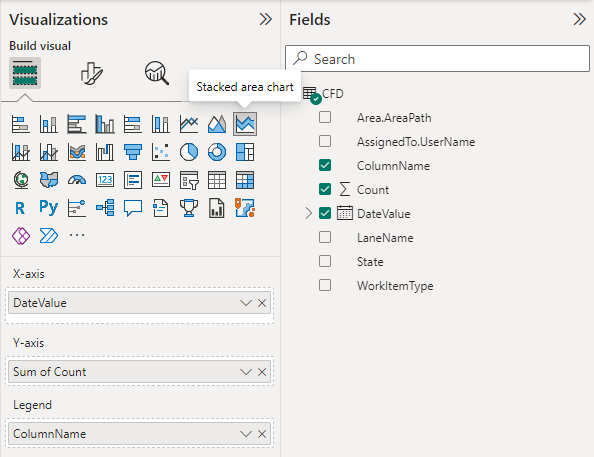Check the LaneName field
Image resolution: width=594 pixels, height=457 pixels.
click(x=325, y=237)
